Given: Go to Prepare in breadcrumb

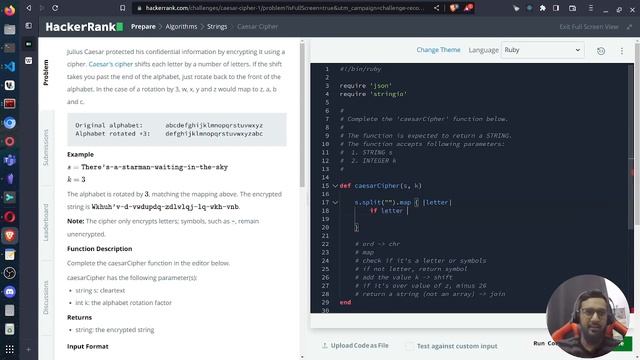Looking at the screenshot, I should (x=143, y=27).
